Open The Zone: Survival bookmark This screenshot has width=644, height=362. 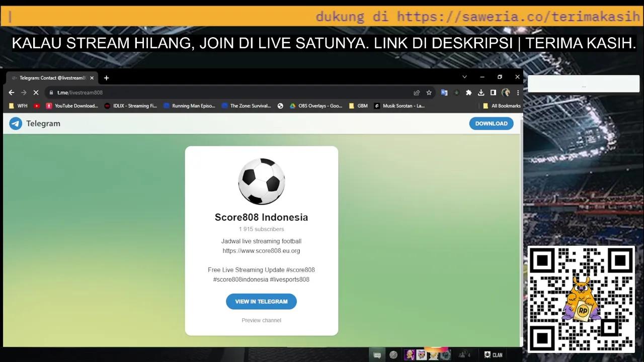tap(247, 106)
